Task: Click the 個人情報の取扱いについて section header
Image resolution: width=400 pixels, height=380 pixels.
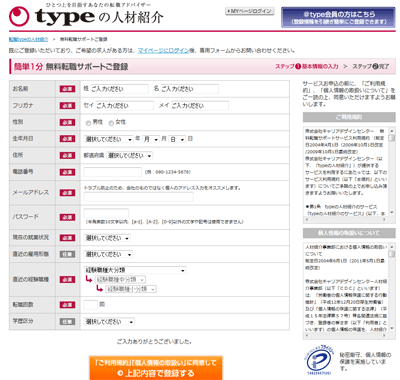Action: [x=349, y=233]
